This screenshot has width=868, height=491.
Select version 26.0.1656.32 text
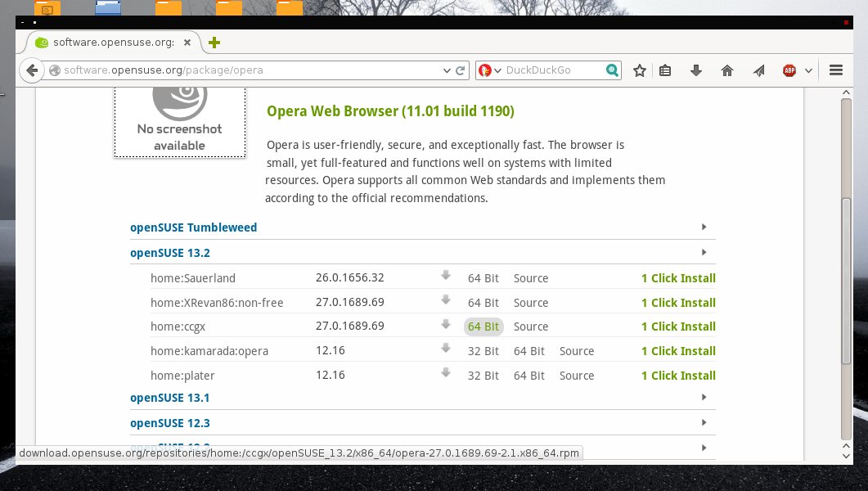pos(350,278)
